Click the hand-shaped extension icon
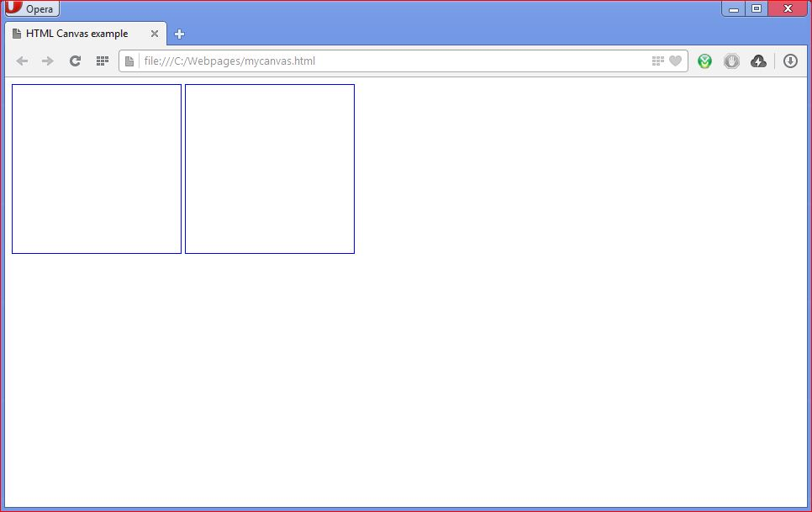The width and height of the screenshot is (812, 512). point(731,61)
